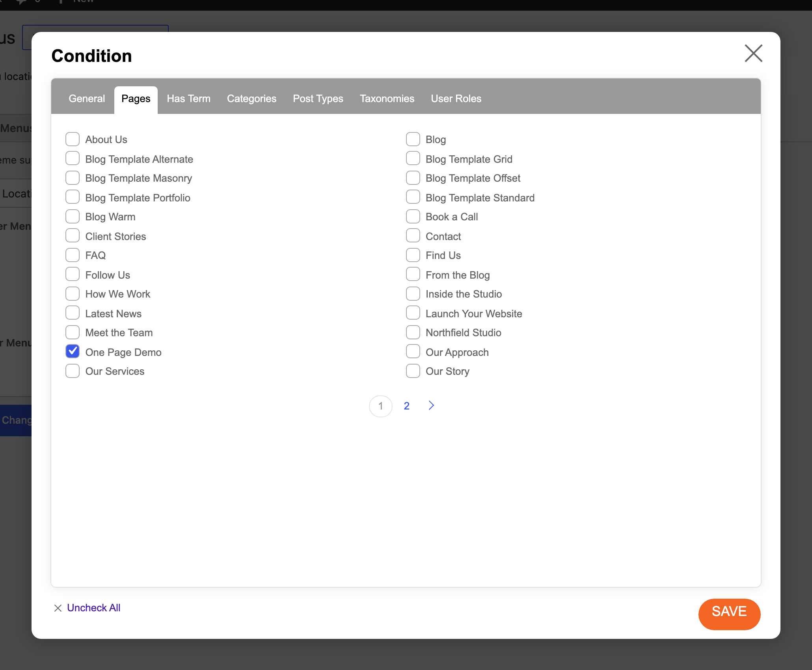The height and width of the screenshot is (670, 812).
Task: Select the FAQ checkbox
Action: click(x=73, y=255)
